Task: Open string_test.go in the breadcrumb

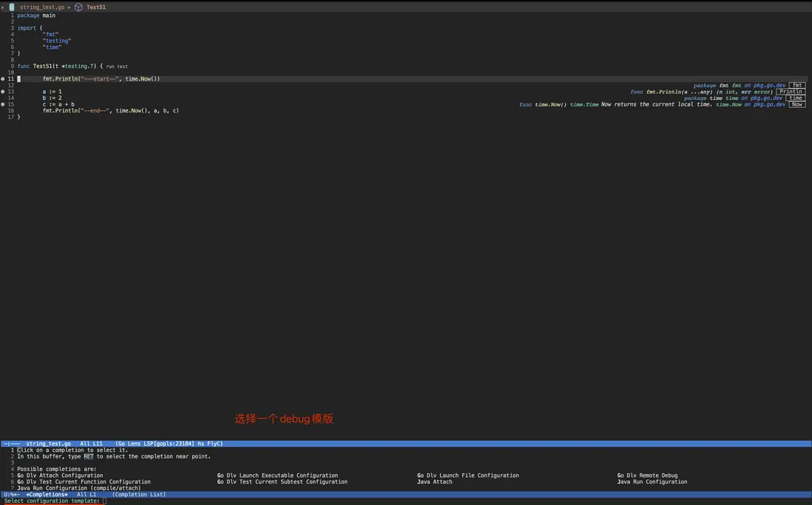Action: [42, 7]
